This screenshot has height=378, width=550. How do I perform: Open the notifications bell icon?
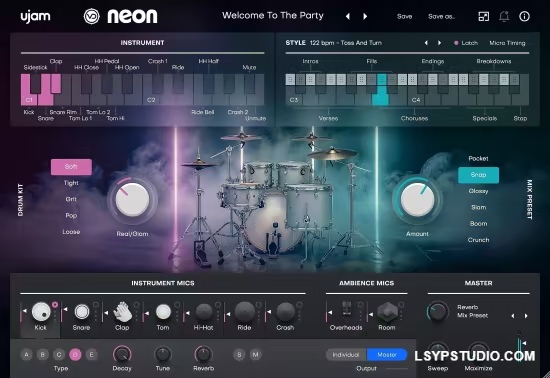(x=504, y=16)
